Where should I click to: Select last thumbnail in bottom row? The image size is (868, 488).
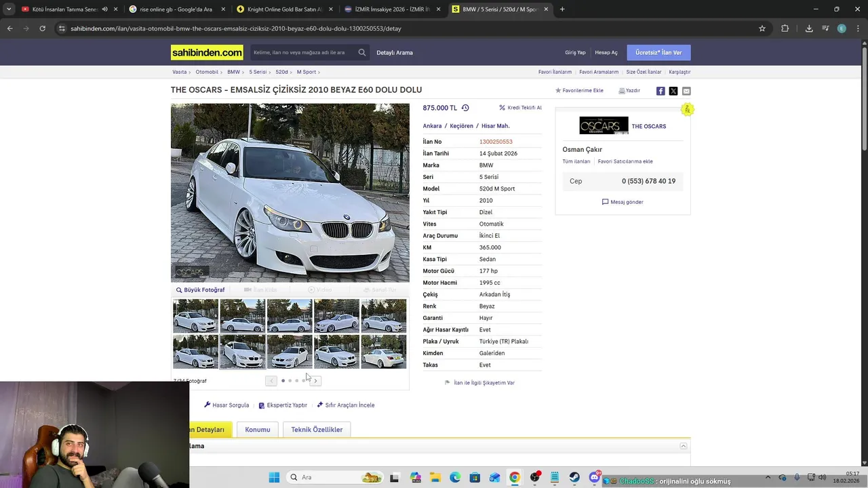384,352
